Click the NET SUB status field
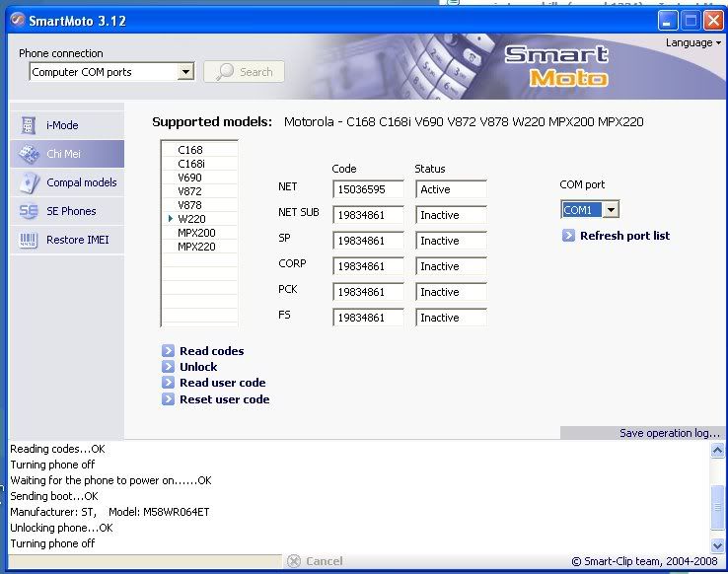Image resolution: width=728 pixels, height=574 pixels. tap(451, 215)
